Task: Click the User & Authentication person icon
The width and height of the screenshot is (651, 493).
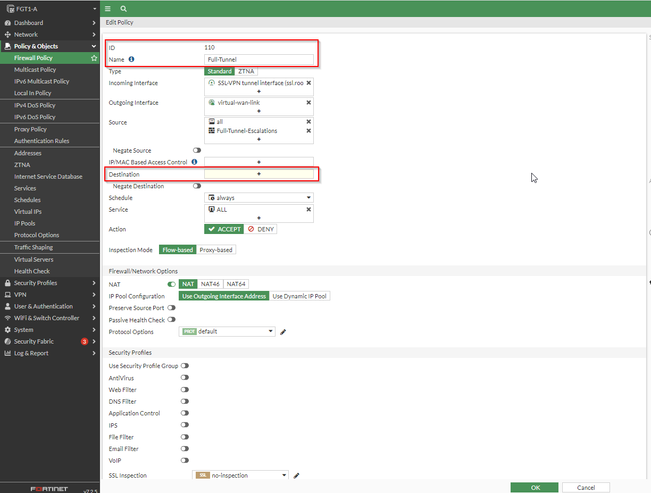Action: (x=7, y=306)
